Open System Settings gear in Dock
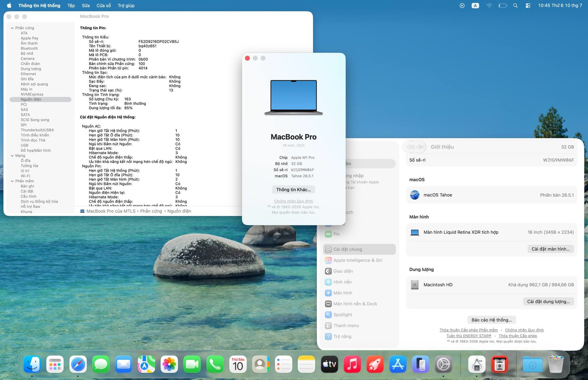Viewport: 588px width, 380px height. point(443,364)
